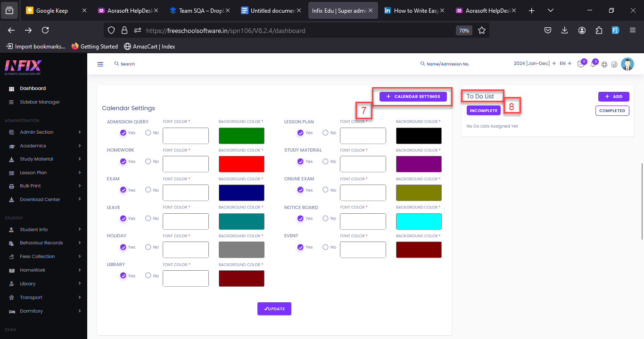Click the Bulk Print printer icon
This screenshot has width=644, height=339.
11,186
